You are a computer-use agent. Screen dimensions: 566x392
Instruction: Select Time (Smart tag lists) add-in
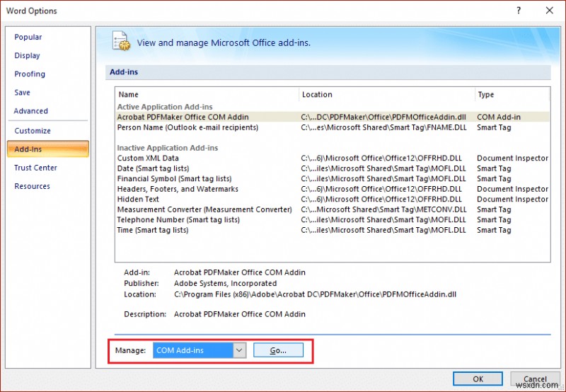(x=333, y=230)
